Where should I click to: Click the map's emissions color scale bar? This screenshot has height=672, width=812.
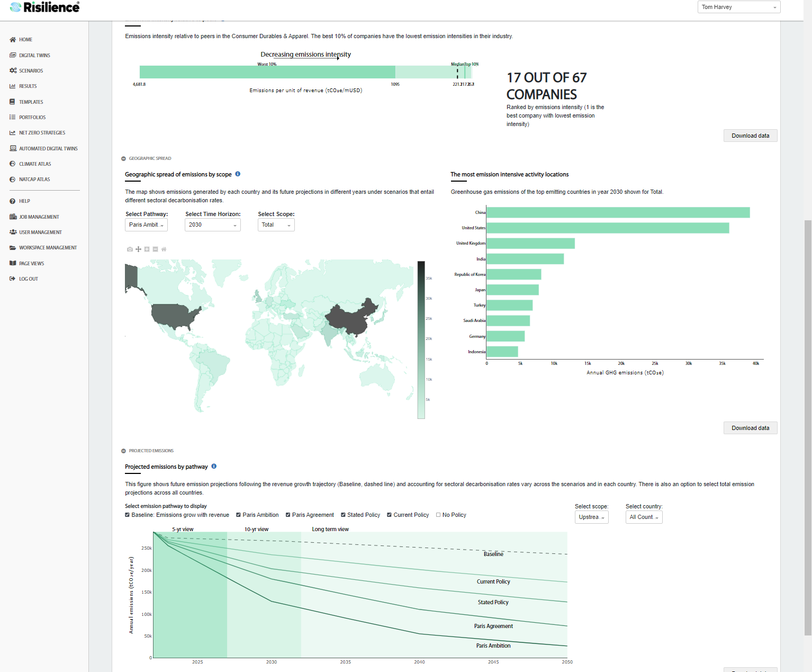coord(421,339)
